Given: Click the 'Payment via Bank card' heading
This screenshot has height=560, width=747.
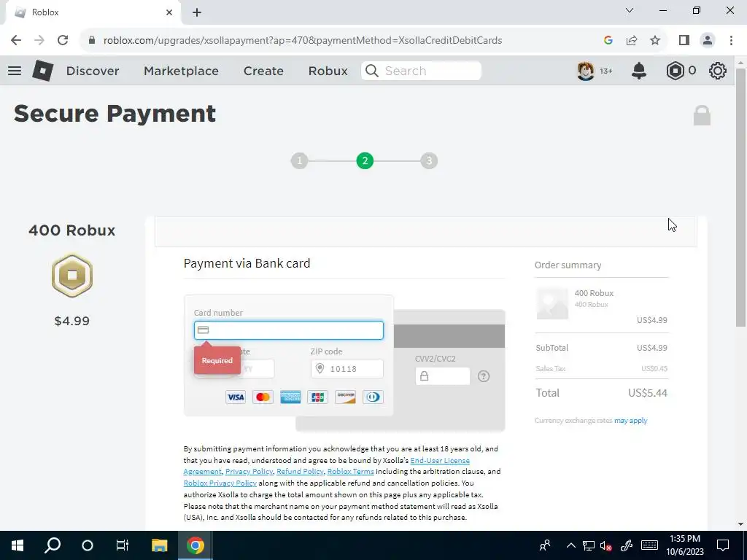Looking at the screenshot, I should [x=247, y=263].
